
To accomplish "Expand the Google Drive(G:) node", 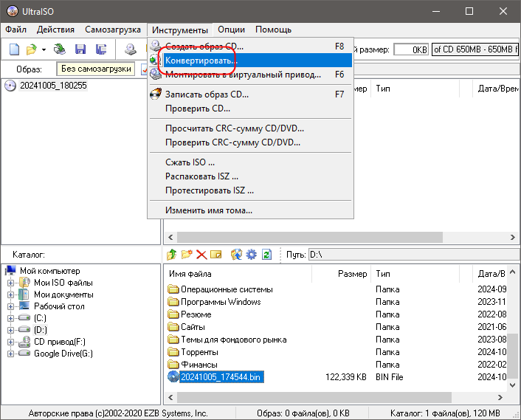I will tap(10, 354).
